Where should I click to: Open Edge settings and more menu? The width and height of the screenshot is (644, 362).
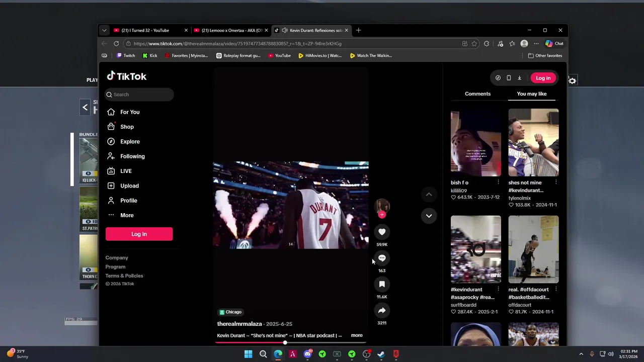[536, 44]
